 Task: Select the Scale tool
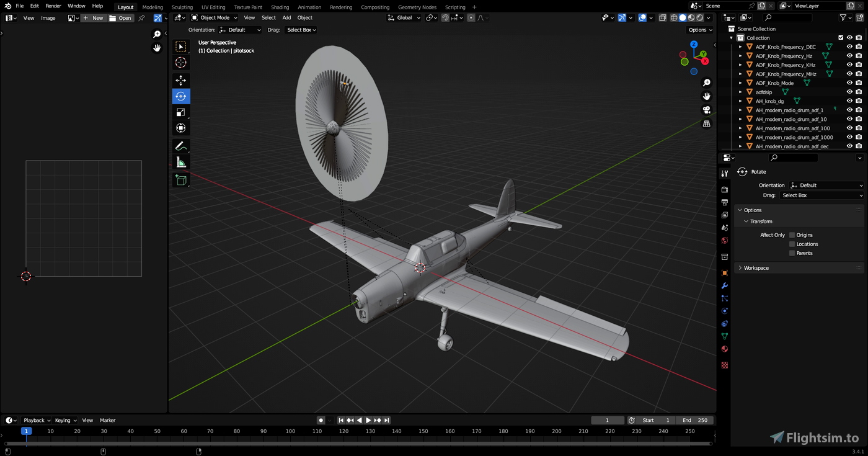coord(180,112)
